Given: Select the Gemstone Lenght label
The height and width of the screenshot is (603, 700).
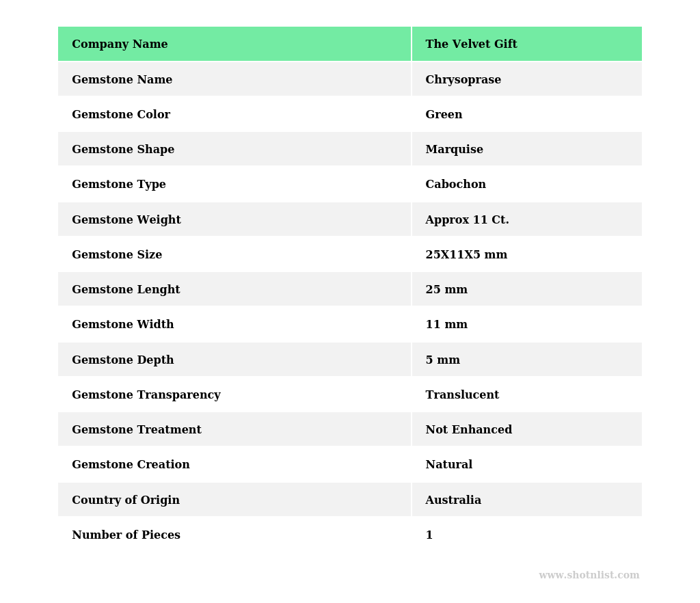Looking at the screenshot, I should [x=126, y=290].
